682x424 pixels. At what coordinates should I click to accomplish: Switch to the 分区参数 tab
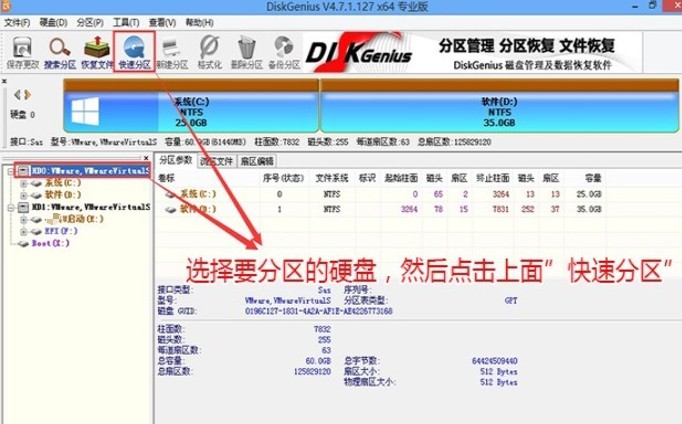176,160
